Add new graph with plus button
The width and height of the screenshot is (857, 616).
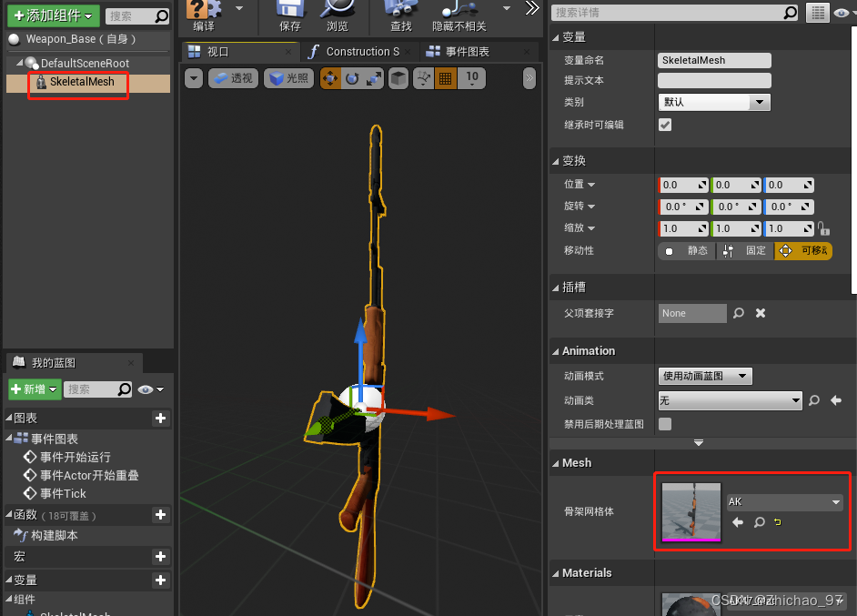160,419
